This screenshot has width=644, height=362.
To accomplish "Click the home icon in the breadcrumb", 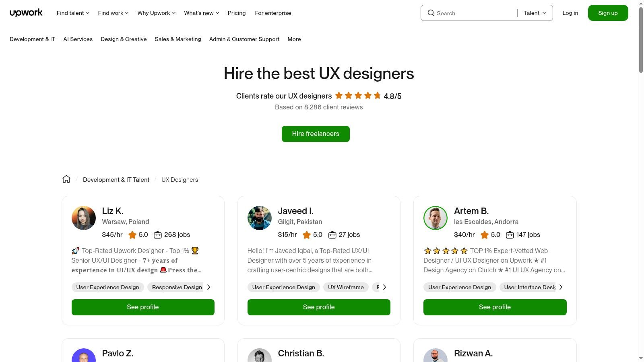I will click(66, 179).
